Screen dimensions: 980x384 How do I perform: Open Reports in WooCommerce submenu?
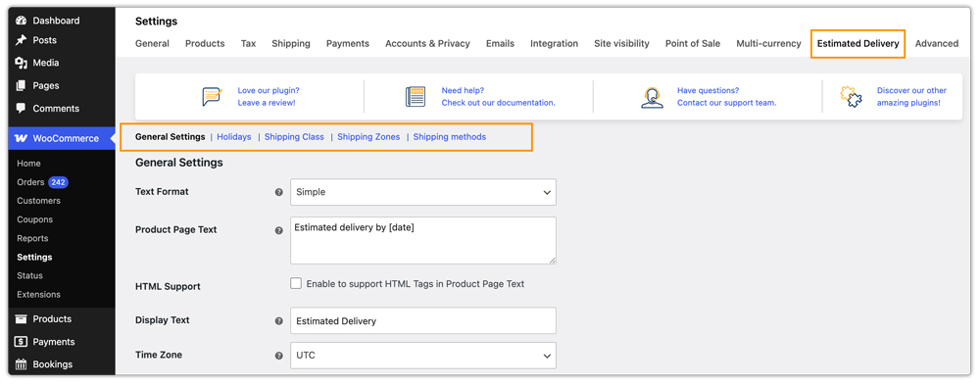point(32,238)
